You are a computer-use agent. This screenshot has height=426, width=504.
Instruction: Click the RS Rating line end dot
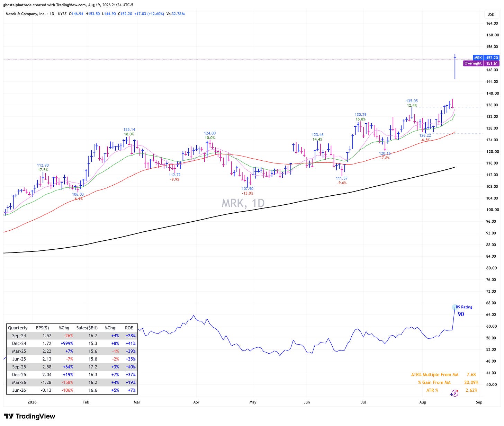(x=455, y=307)
